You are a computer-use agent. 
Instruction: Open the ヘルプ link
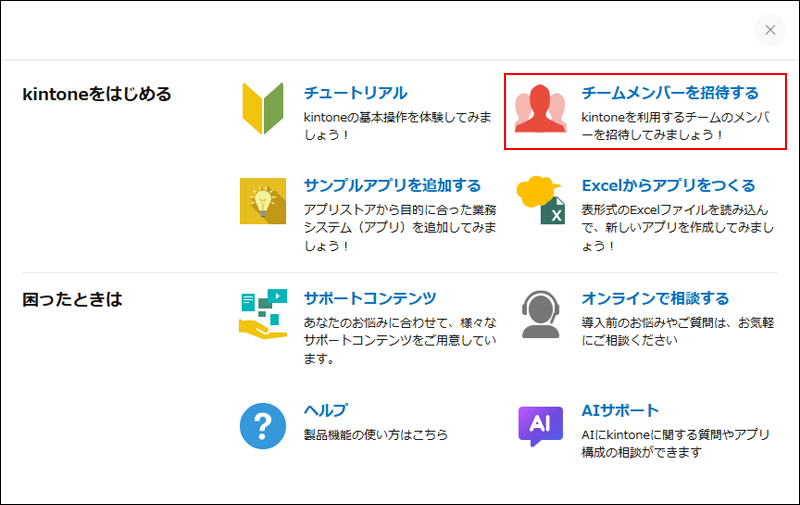(x=326, y=410)
